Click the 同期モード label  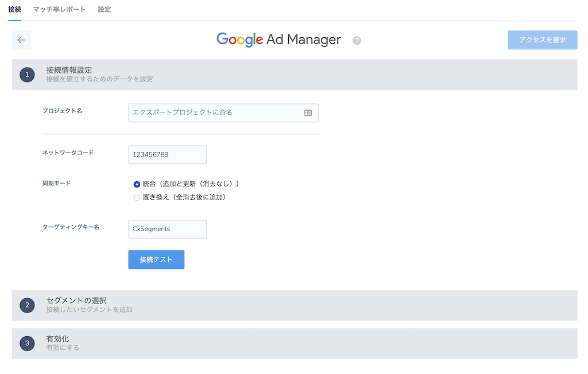click(56, 183)
